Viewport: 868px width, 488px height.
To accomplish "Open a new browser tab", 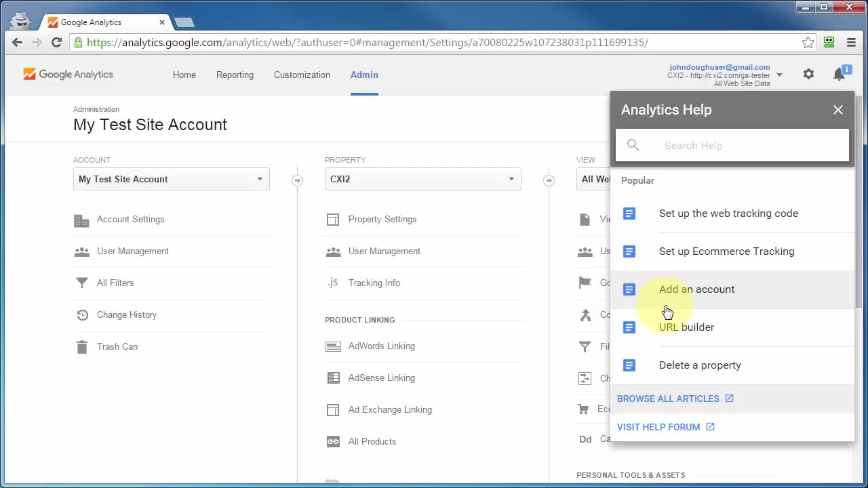I will [x=184, y=22].
